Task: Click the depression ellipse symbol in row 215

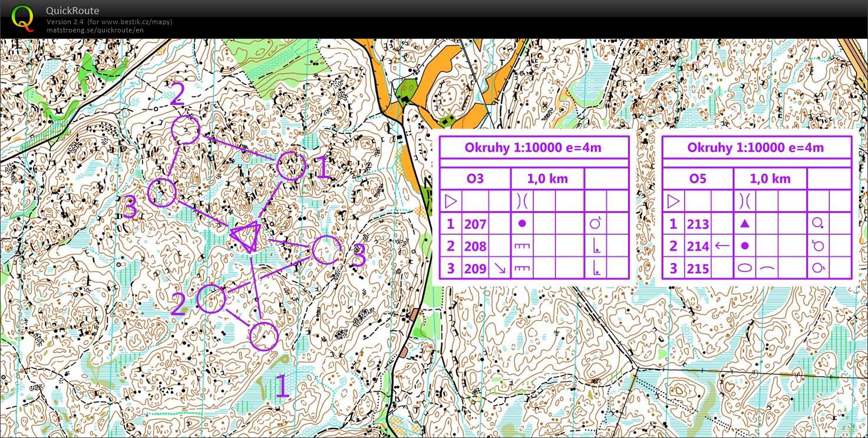Action: [x=744, y=269]
